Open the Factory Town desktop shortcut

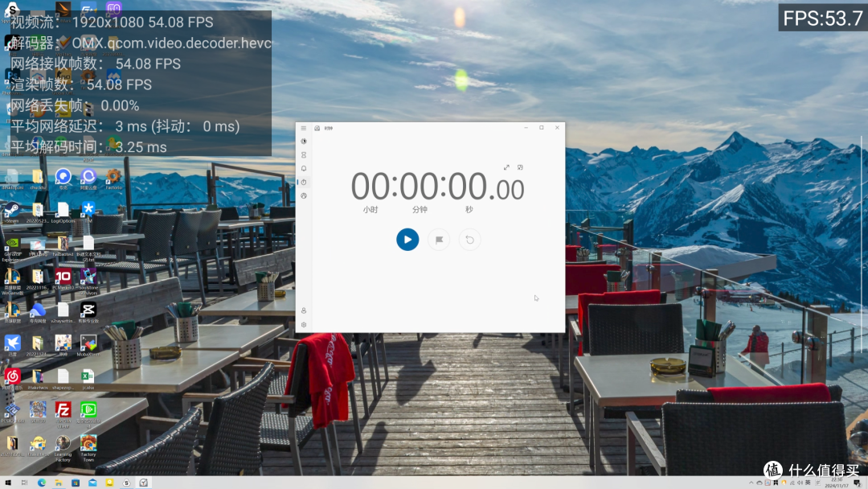click(x=88, y=448)
